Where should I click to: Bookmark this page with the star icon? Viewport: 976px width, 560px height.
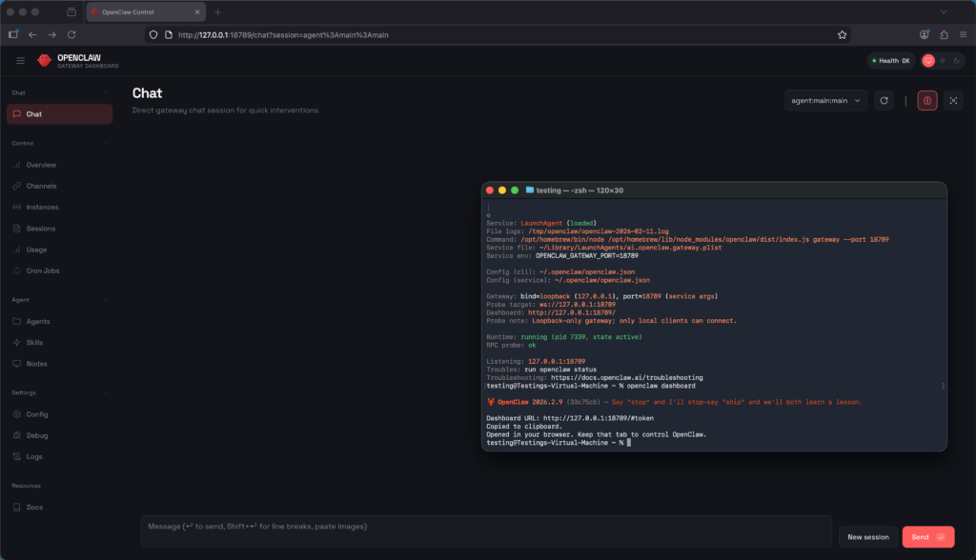[843, 35]
